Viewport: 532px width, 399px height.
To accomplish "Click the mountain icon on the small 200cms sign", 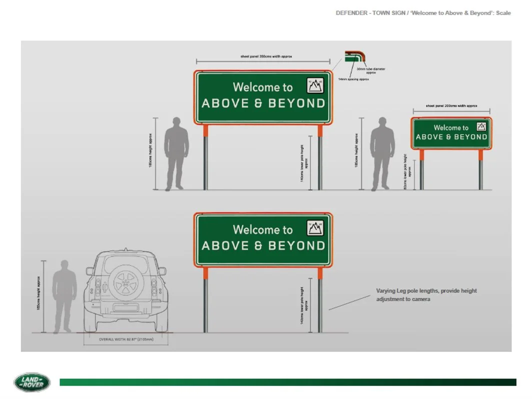I will [x=481, y=127].
